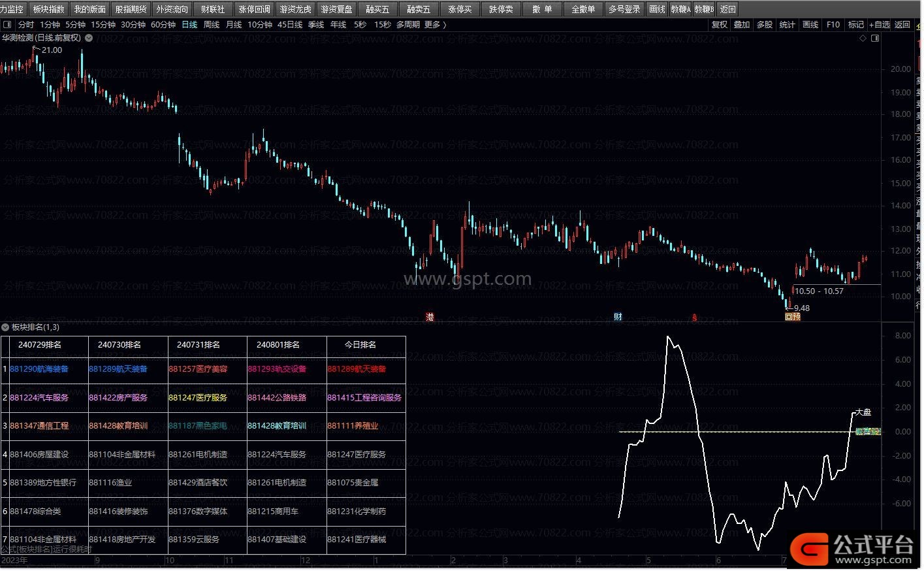924x571 pixels.
Task: Click the panel layout icon before 分时
Action: coord(7,25)
